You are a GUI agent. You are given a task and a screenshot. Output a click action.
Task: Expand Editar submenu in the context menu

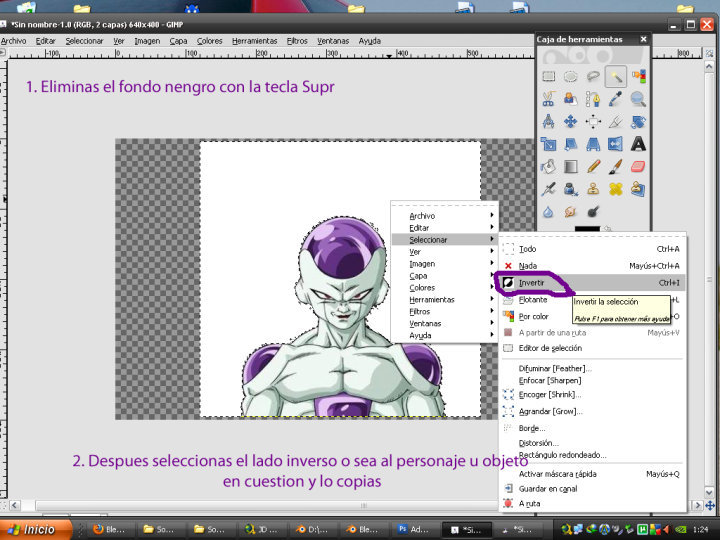coord(444,228)
